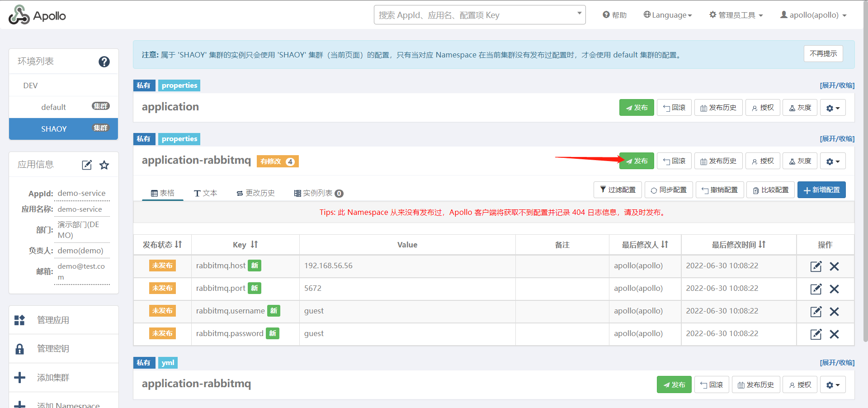
Task: Click green 发布 button for application-rabbitmq properties
Action: [x=637, y=161]
